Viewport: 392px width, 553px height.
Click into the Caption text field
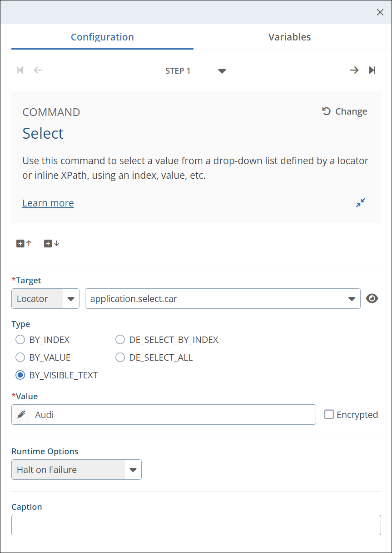[196, 525]
